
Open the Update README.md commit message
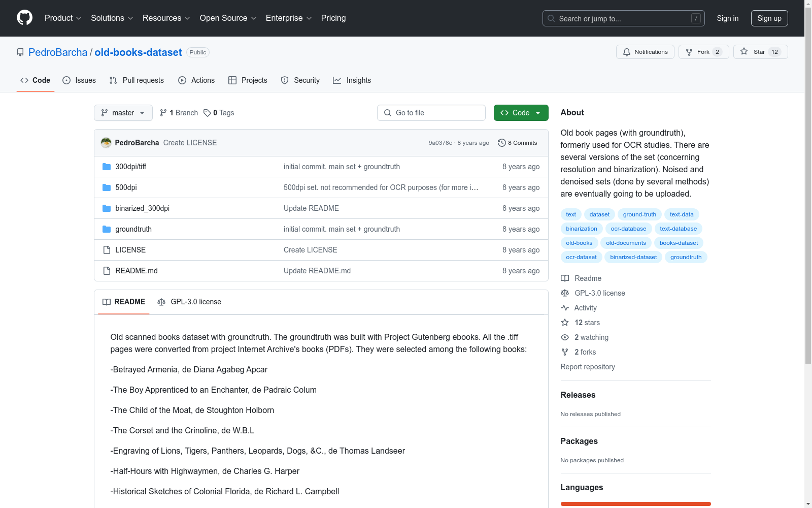point(317,271)
